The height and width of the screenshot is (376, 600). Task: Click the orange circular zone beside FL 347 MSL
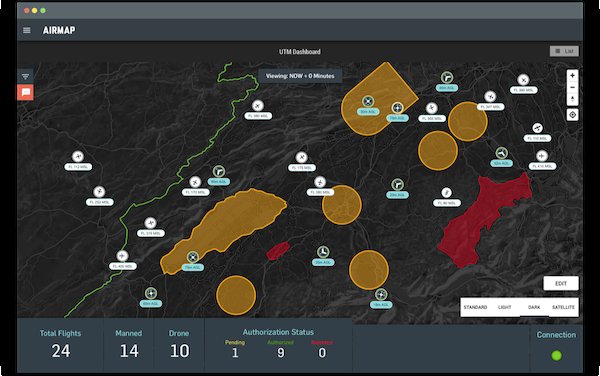tap(468, 122)
